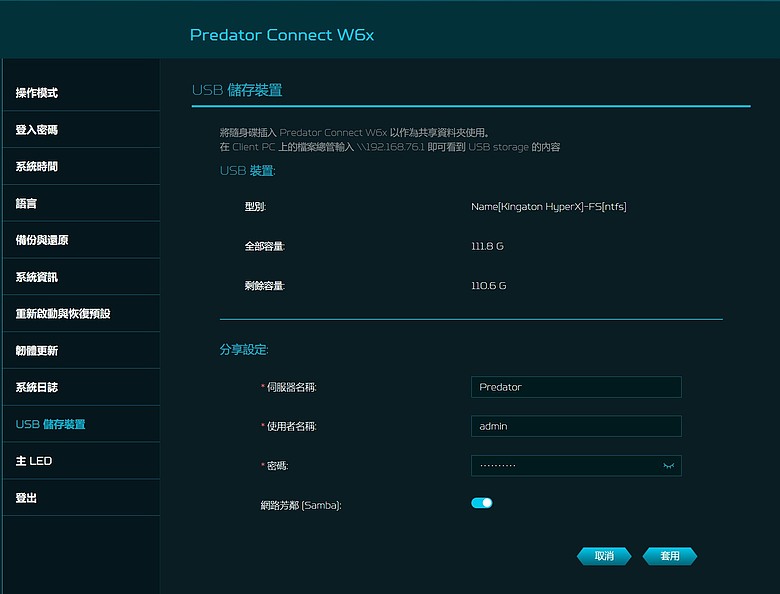The image size is (780, 594).
Task: Focus the 使用者名稱 field containing admin
Action: click(x=576, y=426)
